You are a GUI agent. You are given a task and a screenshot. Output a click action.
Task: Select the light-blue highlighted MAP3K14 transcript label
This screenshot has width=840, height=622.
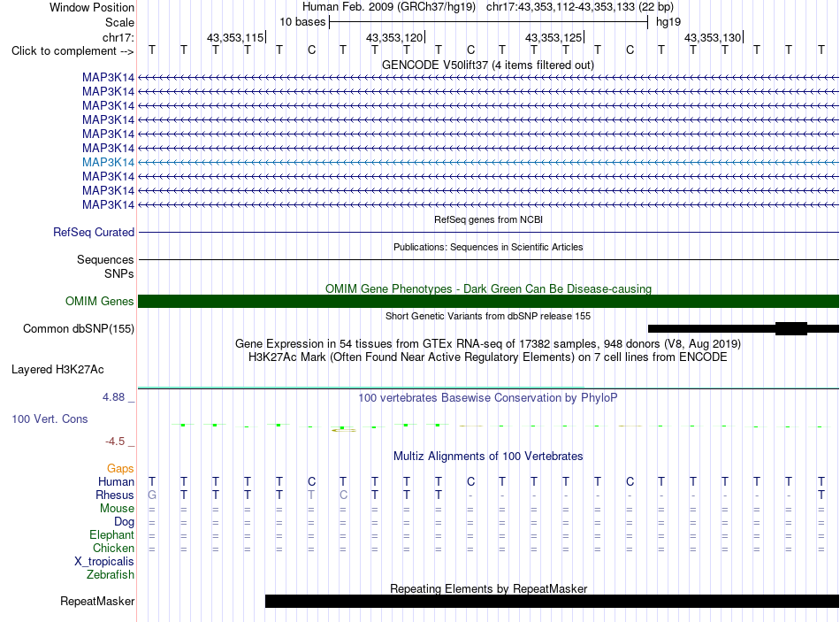coord(108,162)
